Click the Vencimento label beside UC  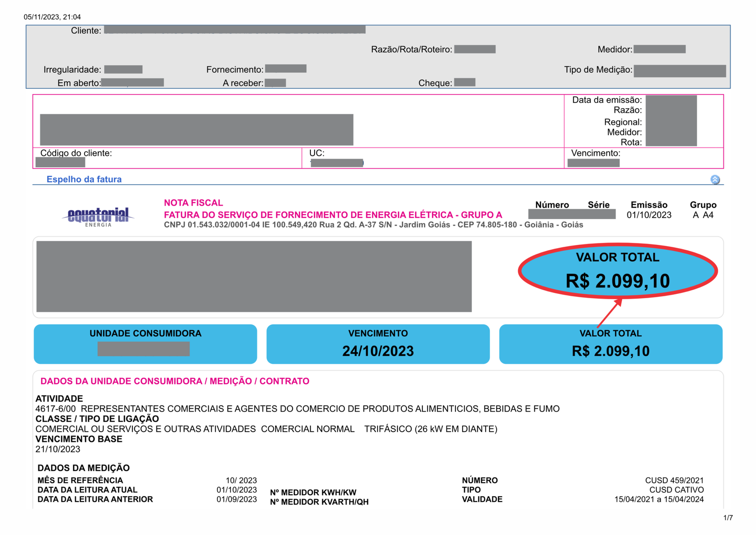tap(595, 153)
